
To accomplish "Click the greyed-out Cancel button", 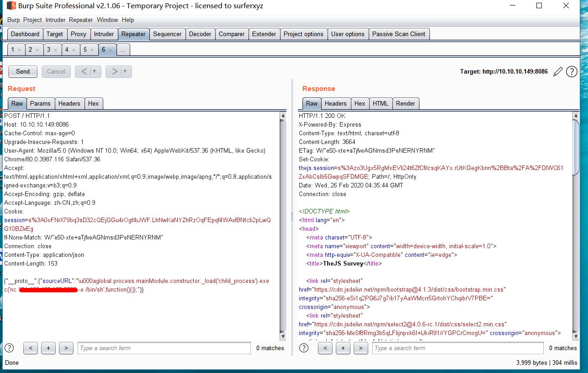I will [56, 71].
